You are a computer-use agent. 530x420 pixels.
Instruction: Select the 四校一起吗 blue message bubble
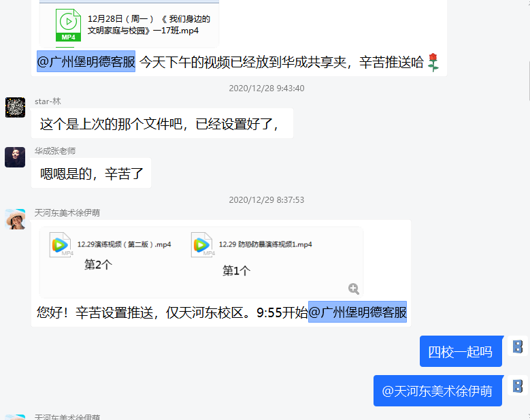click(x=461, y=351)
